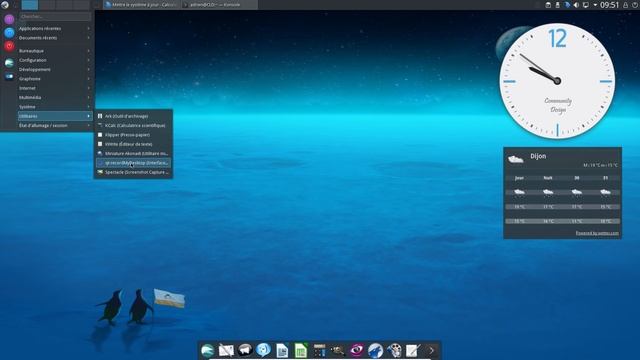The image size is (640, 360).
Task: Open the Multimédia category
Action: coord(55,98)
